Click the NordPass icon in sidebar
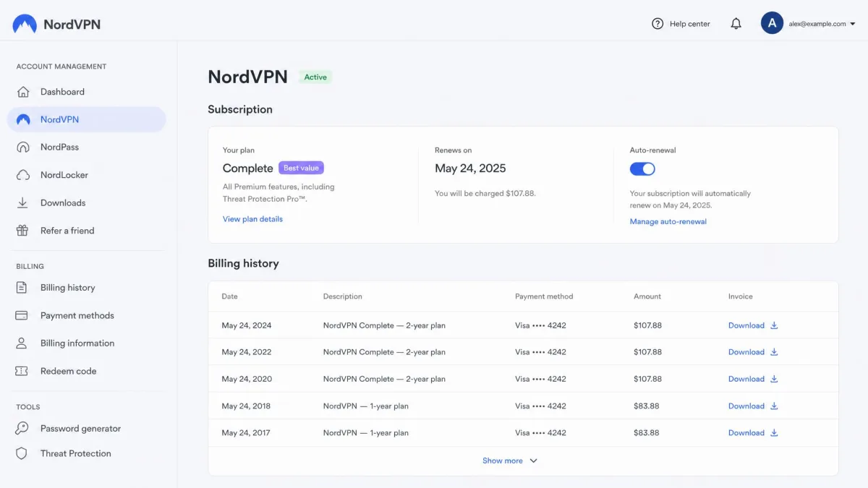 click(23, 147)
